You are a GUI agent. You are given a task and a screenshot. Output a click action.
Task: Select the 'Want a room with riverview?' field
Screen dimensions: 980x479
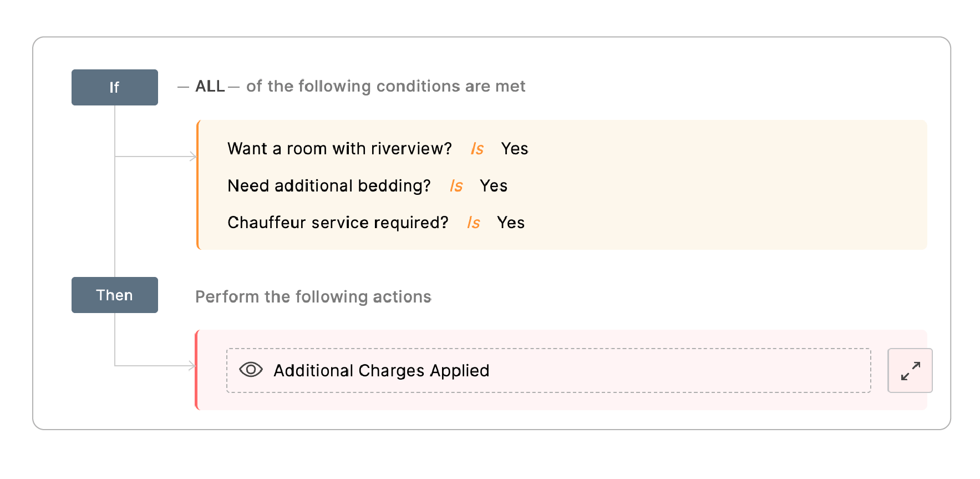click(339, 149)
